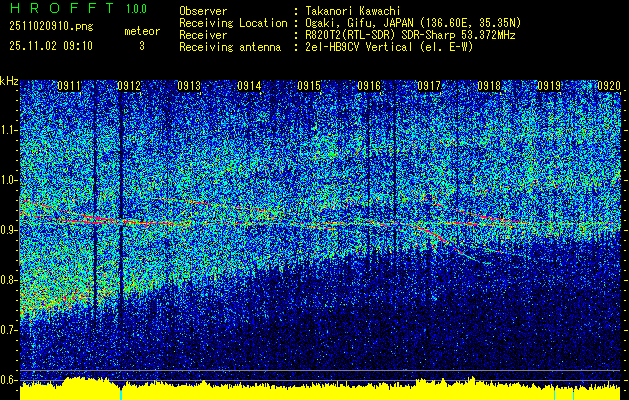Click the Observer field label
The image size is (629, 400).
click(203, 11)
